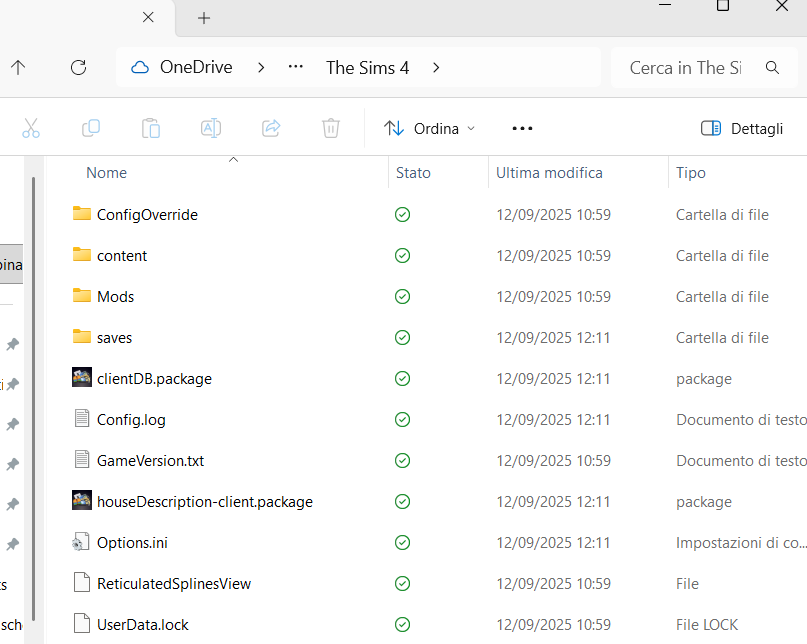Click the OneDrive breadcrumb segment
The image size is (807, 644).
(196, 67)
